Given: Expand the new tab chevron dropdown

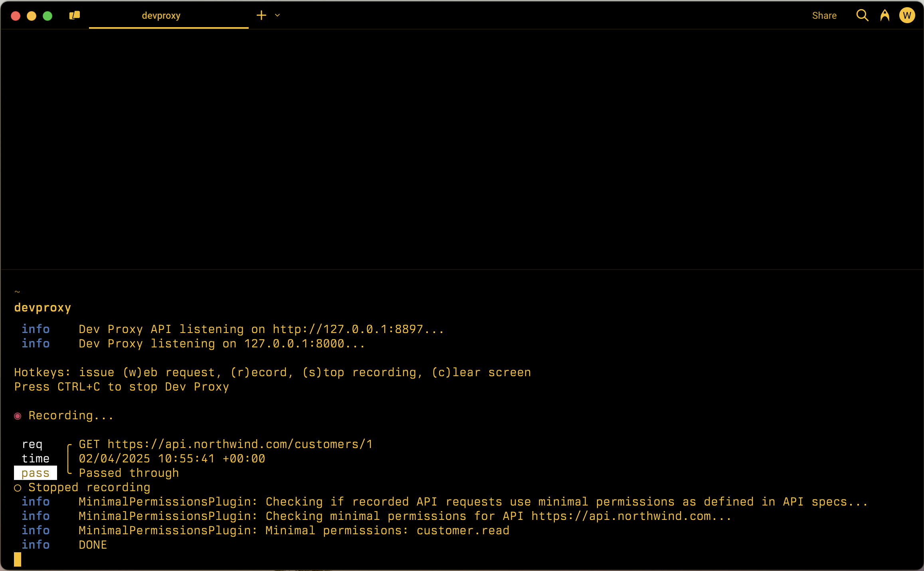Looking at the screenshot, I should [277, 16].
